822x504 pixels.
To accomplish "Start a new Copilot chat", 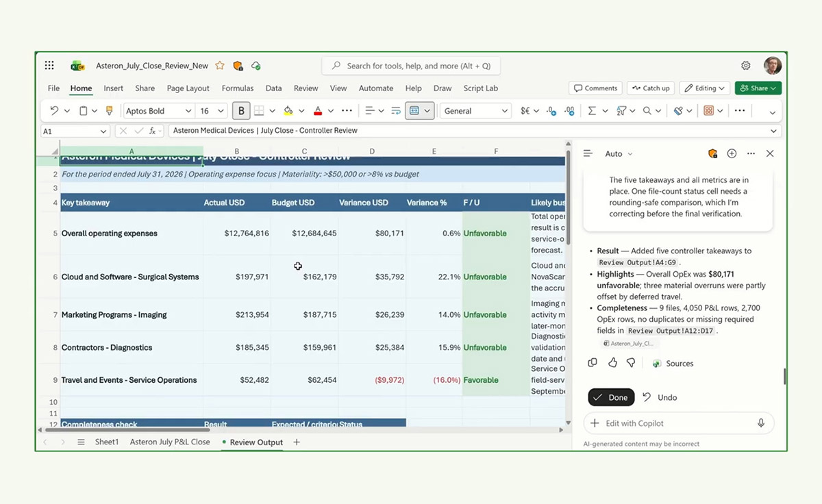I will [x=732, y=154].
